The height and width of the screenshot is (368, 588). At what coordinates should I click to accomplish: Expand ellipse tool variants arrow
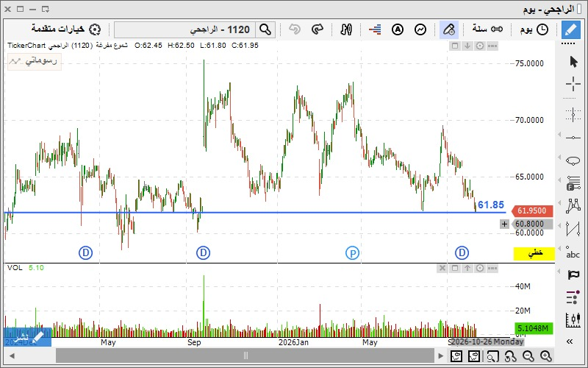pyautogui.click(x=560, y=157)
